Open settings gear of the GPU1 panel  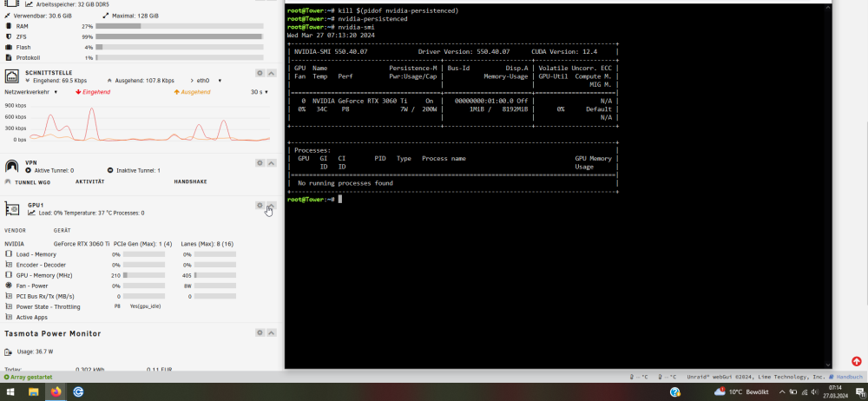point(260,206)
